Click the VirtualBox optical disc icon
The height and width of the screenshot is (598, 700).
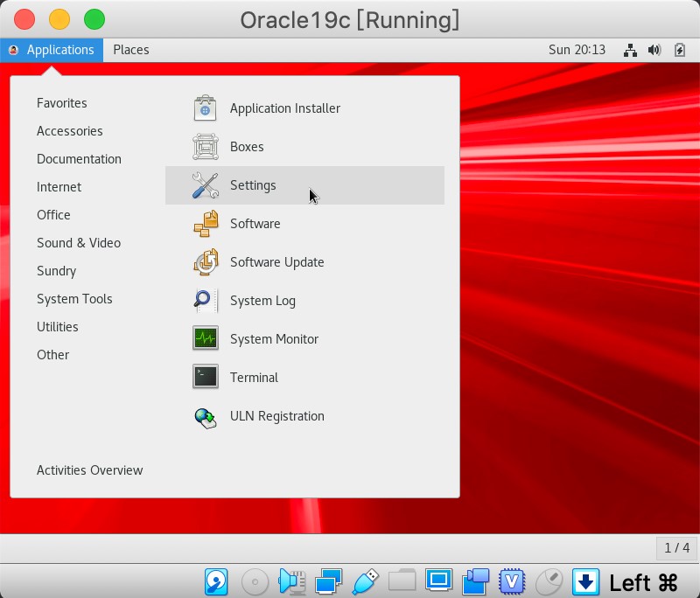click(x=255, y=581)
